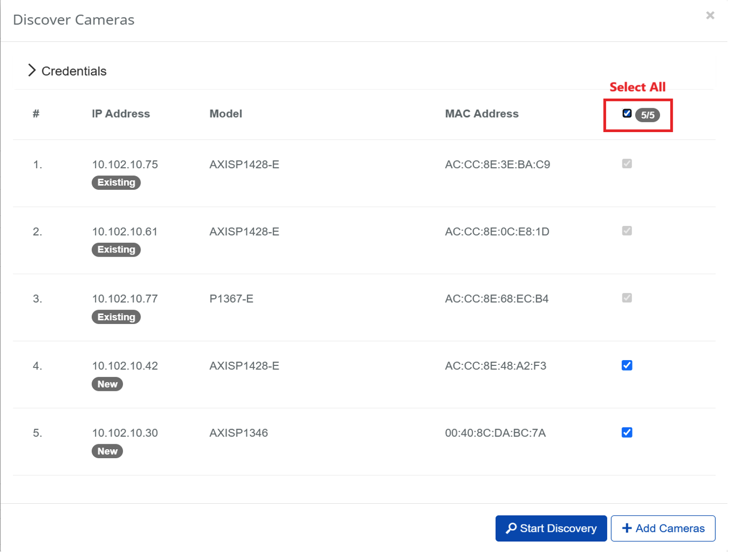Click the MAC Address column header
Image resolution: width=755 pixels, height=560 pixels.
click(x=481, y=113)
